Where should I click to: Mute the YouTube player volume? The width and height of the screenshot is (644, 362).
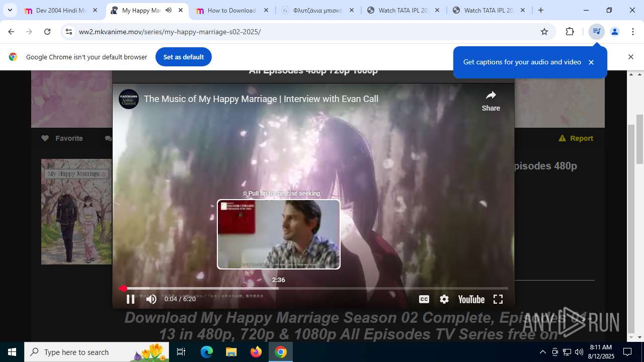pyautogui.click(x=151, y=299)
